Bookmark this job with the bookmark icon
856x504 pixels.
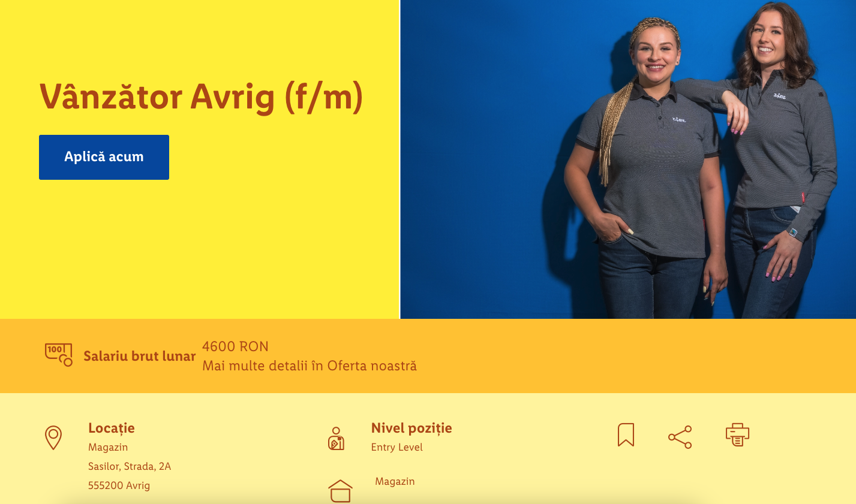(626, 435)
